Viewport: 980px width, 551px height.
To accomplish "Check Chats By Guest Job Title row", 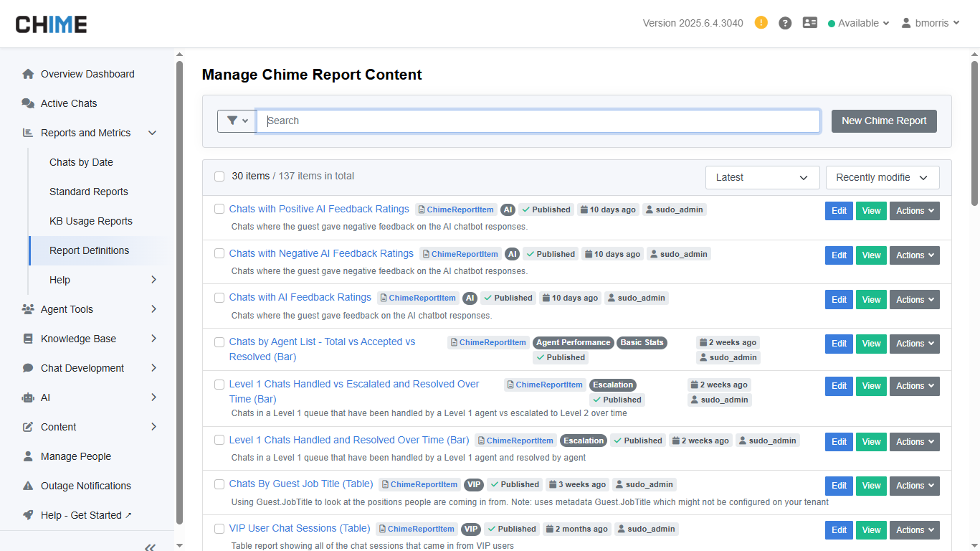I will [x=219, y=484].
